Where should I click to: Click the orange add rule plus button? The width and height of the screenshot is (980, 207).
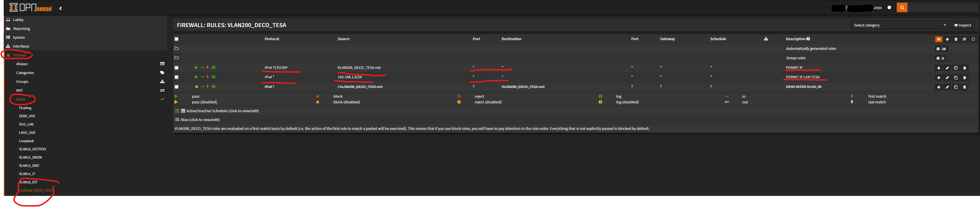point(939,39)
